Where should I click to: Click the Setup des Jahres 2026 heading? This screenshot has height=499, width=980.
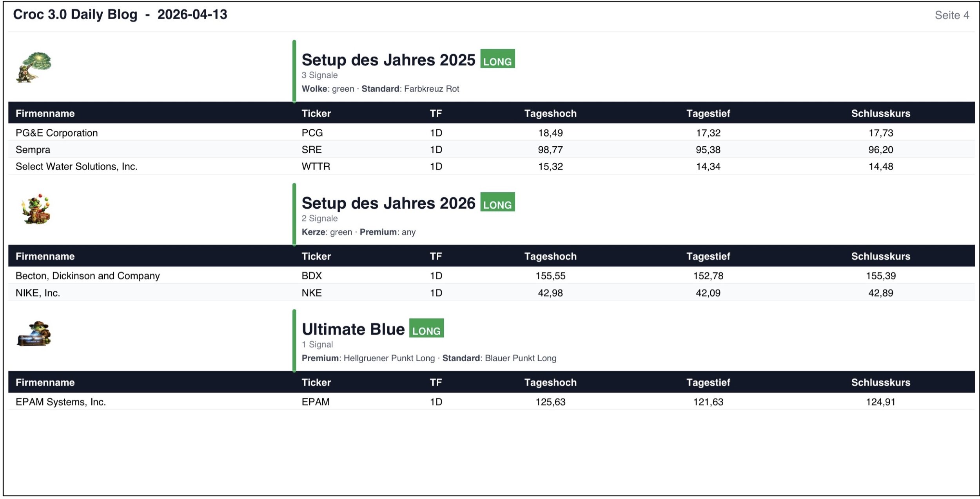coord(388,203)
